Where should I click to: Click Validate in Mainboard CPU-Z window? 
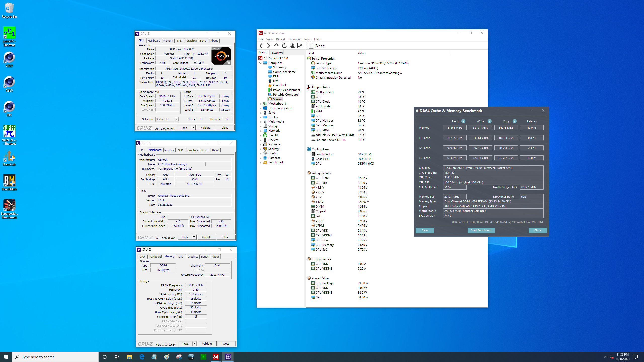coord(207,237)
